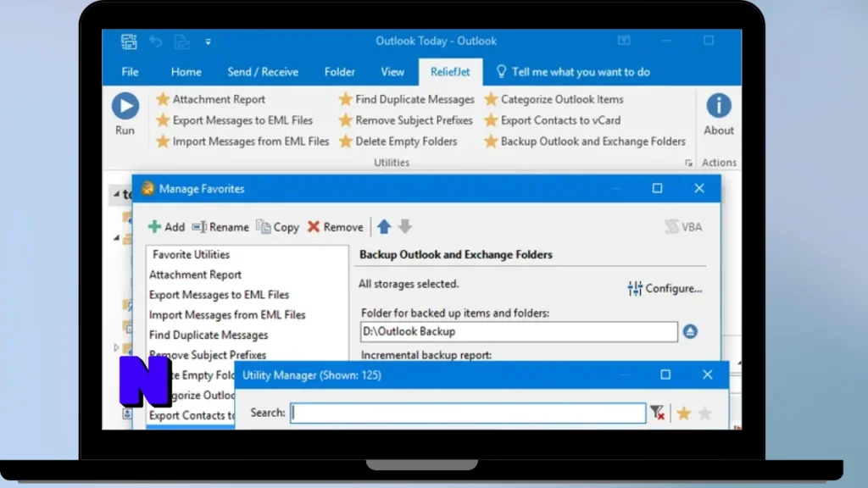
Task: Click the Send/Receive all folders quick access icon
Action: pyautogui.click(x=129, y=42)
